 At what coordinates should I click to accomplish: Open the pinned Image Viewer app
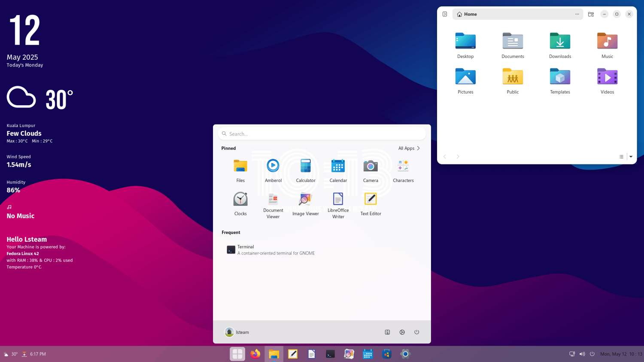pyautogui.click(x=306, y=204)
